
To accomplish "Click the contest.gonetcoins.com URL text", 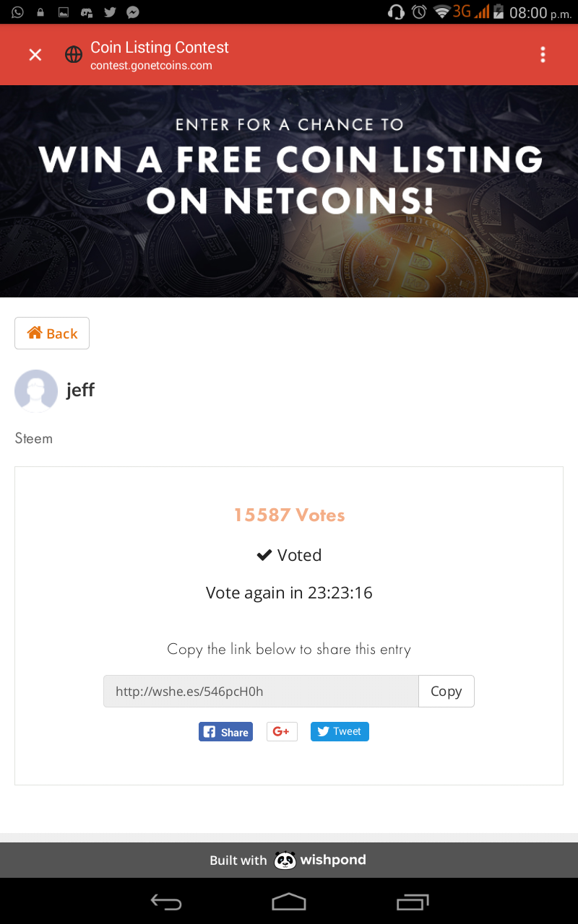I will coord(151,66).
